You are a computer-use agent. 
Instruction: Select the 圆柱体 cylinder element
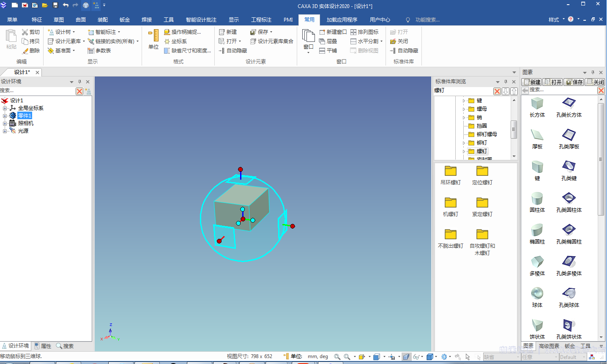(x=537, y=203)
